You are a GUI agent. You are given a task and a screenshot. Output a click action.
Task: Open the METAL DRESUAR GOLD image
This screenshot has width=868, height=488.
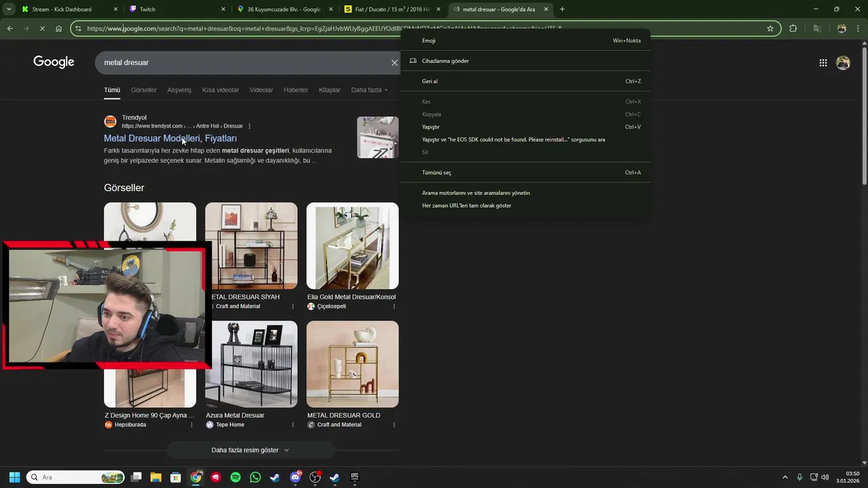pyautogui.click(x=353, y=364)
